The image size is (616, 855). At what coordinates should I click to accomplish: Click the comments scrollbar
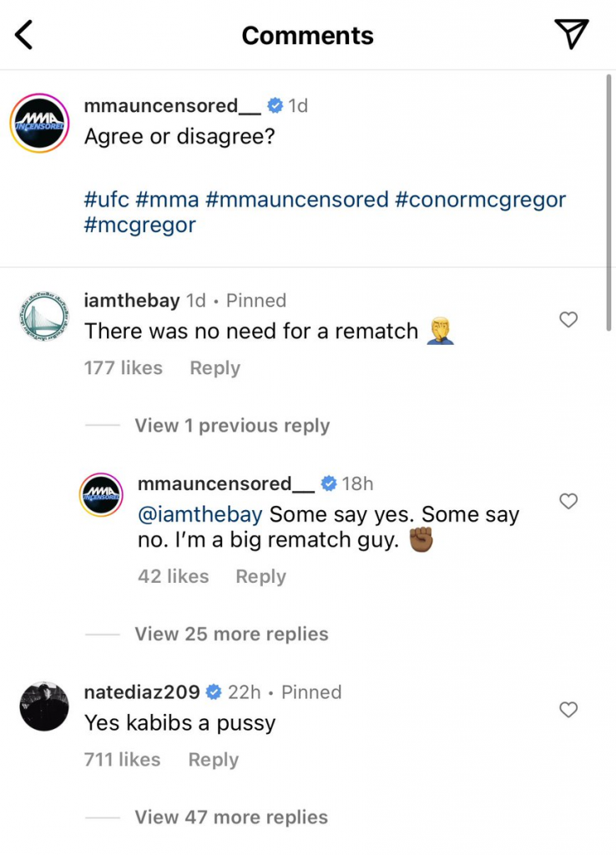[x=609, y=192]
